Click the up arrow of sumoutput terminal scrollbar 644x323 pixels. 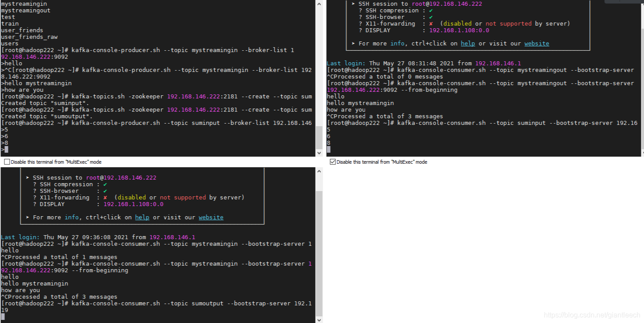tap(319, 171)
